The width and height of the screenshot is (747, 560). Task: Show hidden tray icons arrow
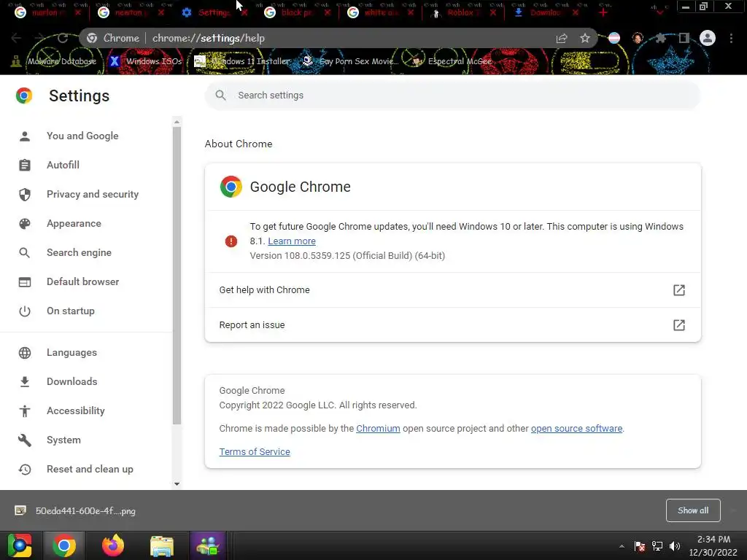tap(622, 546)
